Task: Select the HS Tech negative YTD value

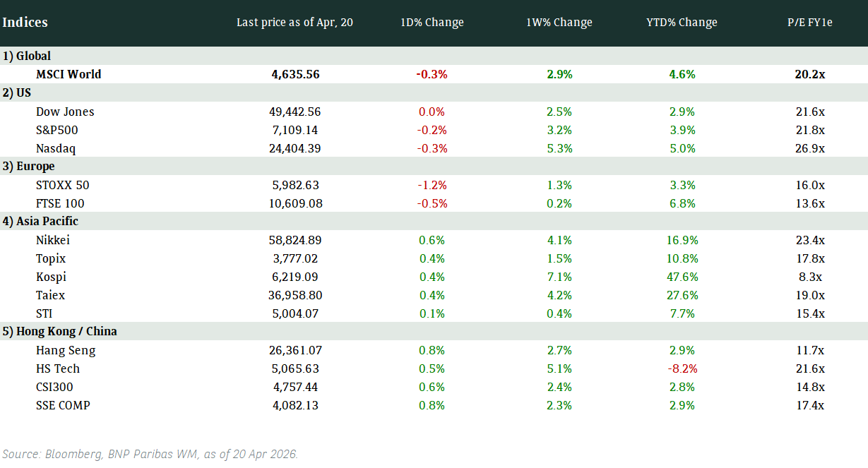Action: click(x=682, y=368)
